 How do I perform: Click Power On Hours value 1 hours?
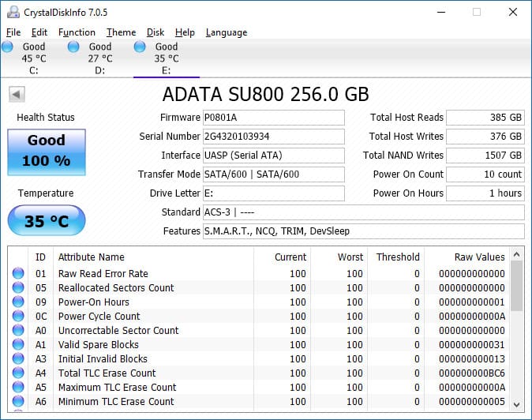click(x=485, y=193)
